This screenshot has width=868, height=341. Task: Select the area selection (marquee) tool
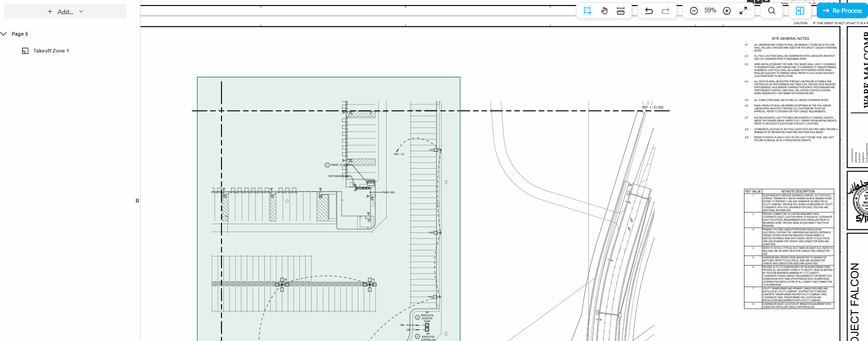[x=588, y=11]
